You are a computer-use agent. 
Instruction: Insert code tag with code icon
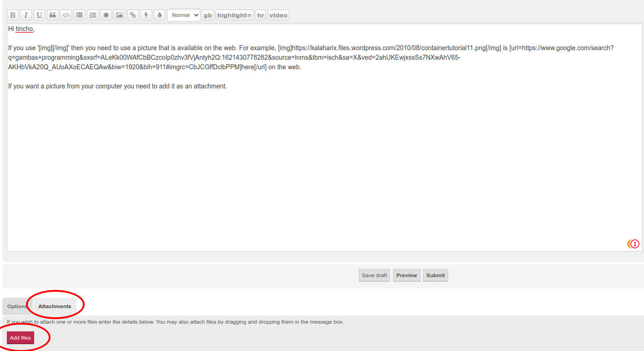coord(66,15)
